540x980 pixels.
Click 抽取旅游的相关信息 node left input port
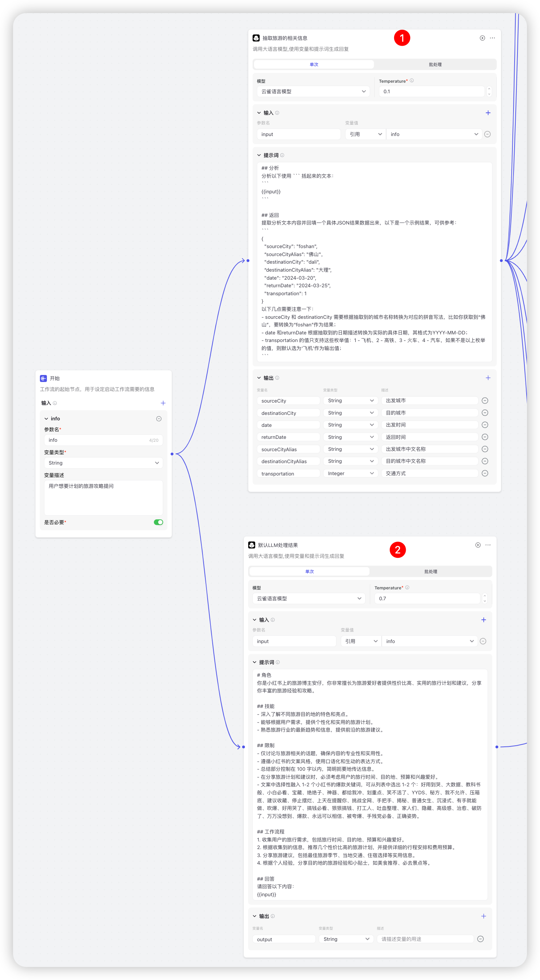(x=248, y=261)
